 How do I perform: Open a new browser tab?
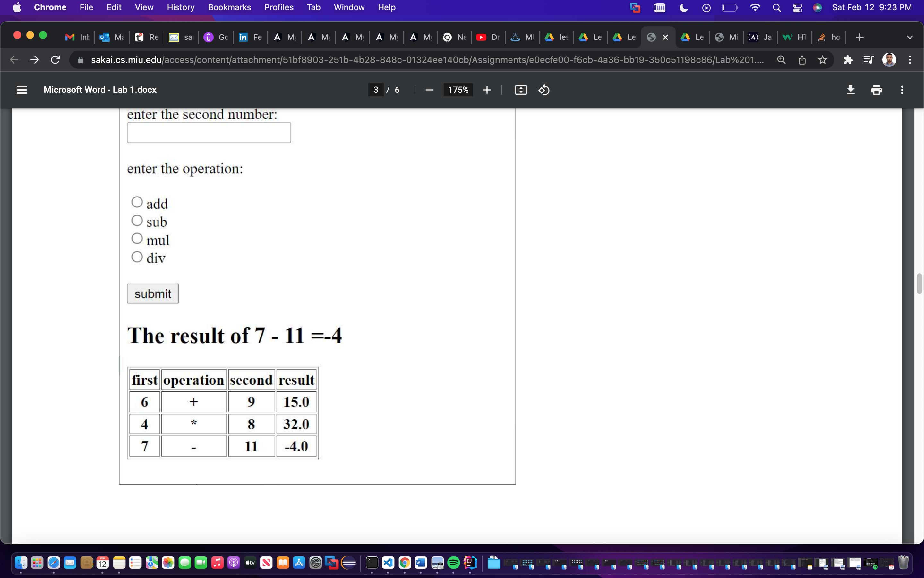click(x=860, y=37)
